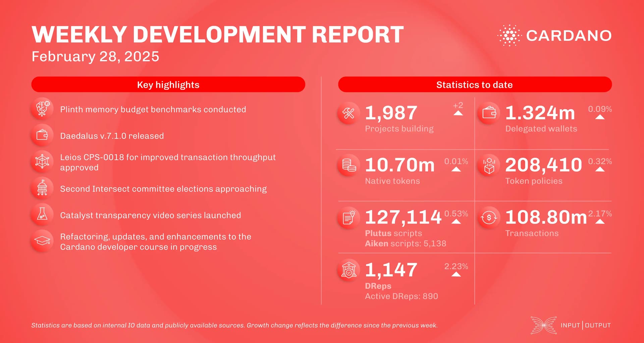The height and width of the screenshot is (343, 644).
Task: Click the dollar cycle icon beside Transactions
Action: (x=489, y=218)
